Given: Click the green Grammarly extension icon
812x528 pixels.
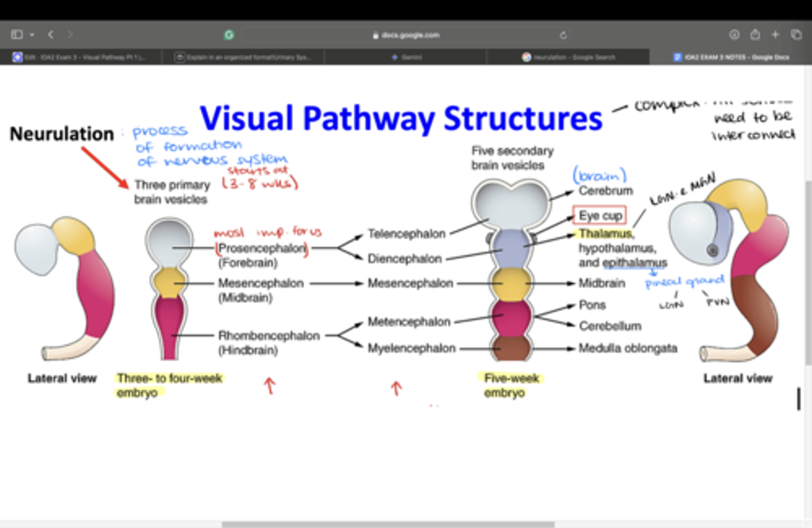Looking at the screenshot, I should coord(229,35).
